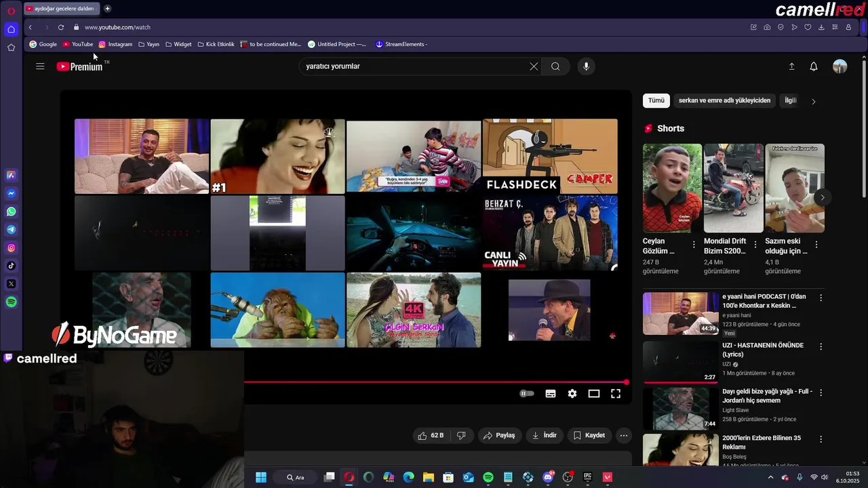Like the video (62 B)
The image size is (868, 488).
(431, 435)
